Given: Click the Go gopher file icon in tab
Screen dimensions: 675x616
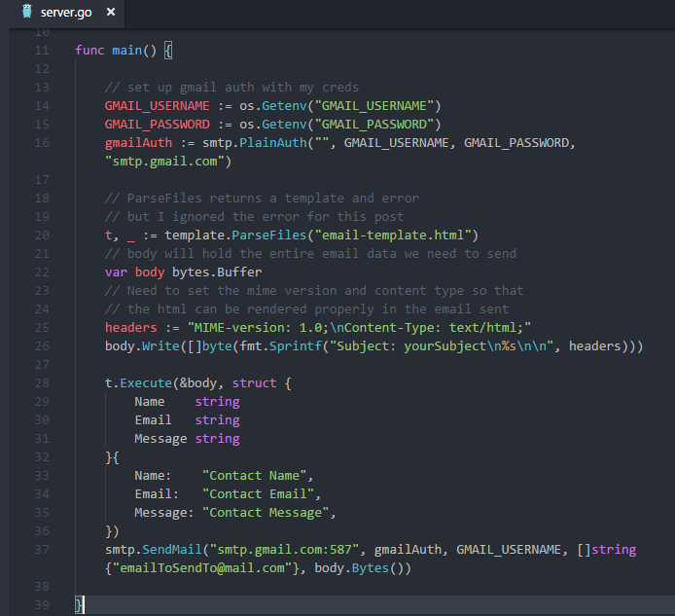Looking at the screenshot, I should coord(26,13).
